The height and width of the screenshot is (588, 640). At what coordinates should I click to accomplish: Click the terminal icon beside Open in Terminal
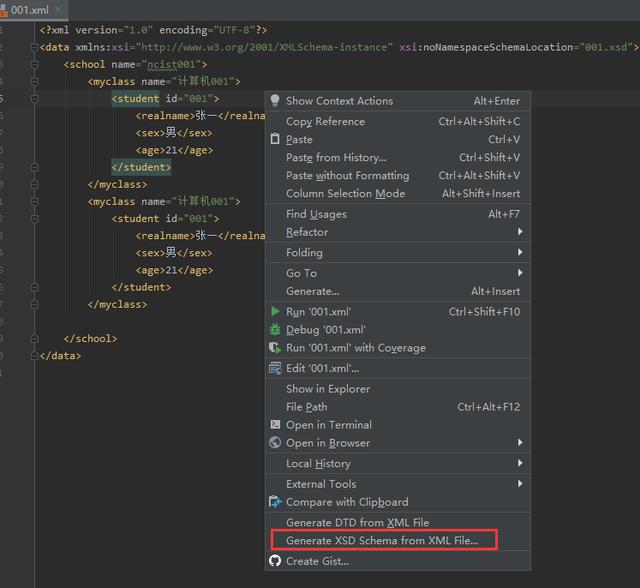[275, 424]
